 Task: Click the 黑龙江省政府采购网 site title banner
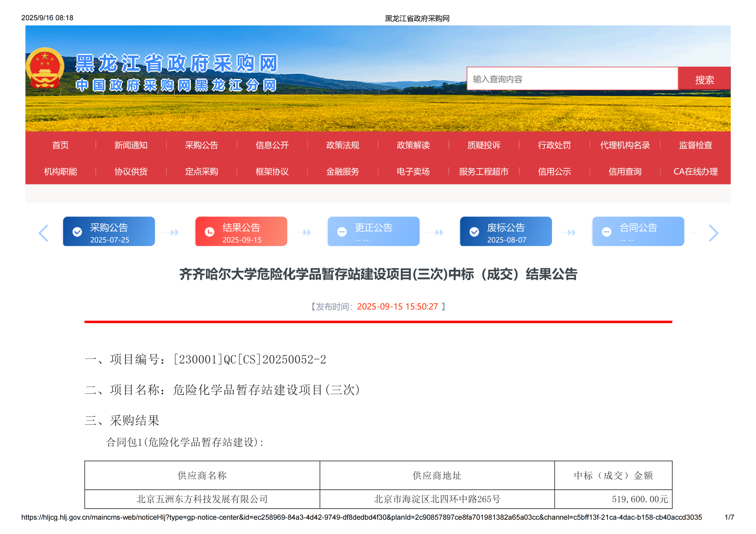[176, 63]
